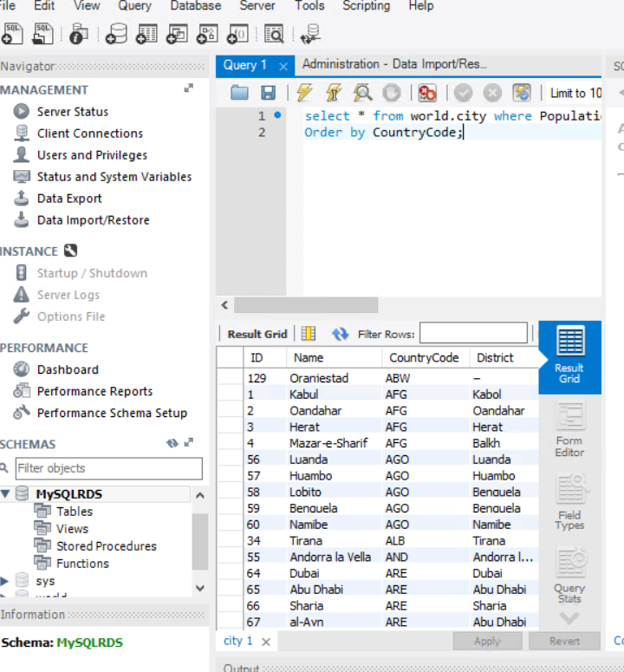This screenshot has width=624, height=672.
Task: Search table data toolbar icon
Action: pos(274,34)
